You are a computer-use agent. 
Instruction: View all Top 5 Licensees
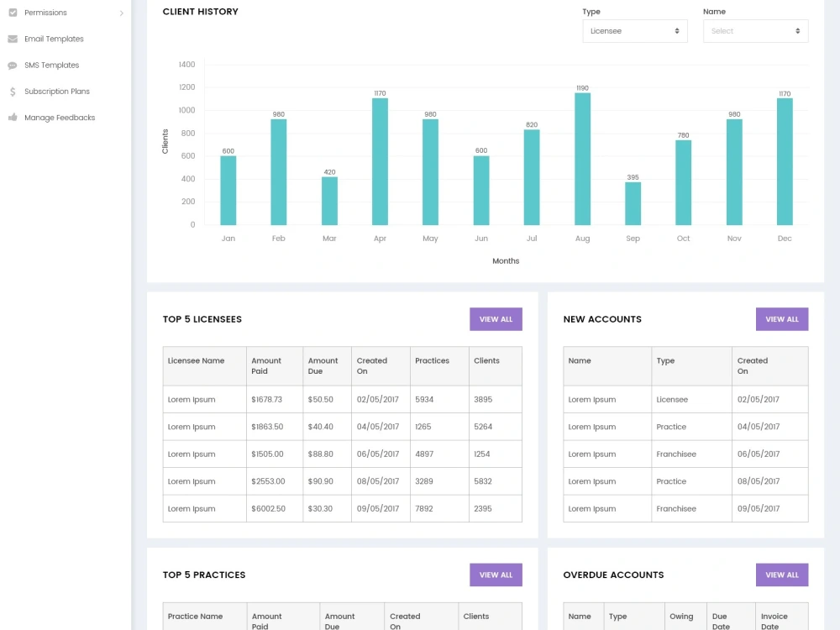coord(496,319)
